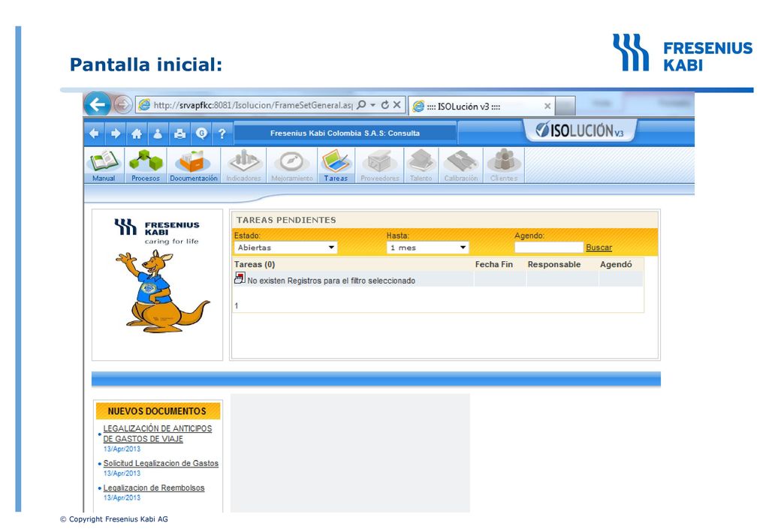Open help with the question mark icon

222,134
